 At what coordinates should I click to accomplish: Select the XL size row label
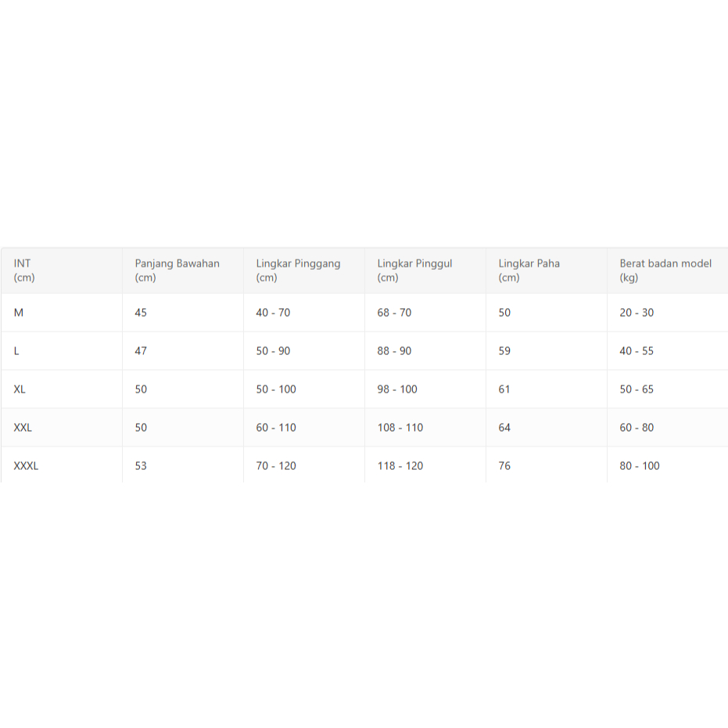point(20,389)
